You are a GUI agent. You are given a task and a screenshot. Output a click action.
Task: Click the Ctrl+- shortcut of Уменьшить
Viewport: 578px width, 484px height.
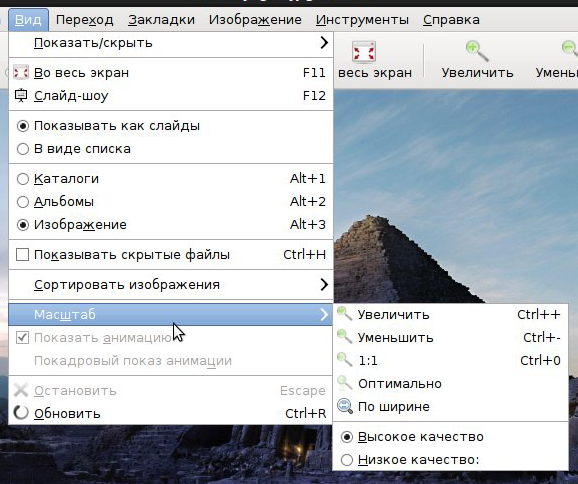(x=542, y=337)
